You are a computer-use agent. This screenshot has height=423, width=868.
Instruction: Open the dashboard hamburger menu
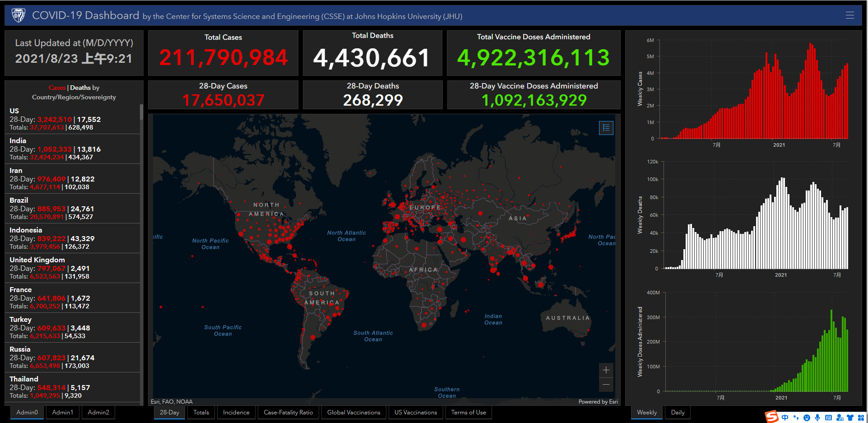click(849, 15)
